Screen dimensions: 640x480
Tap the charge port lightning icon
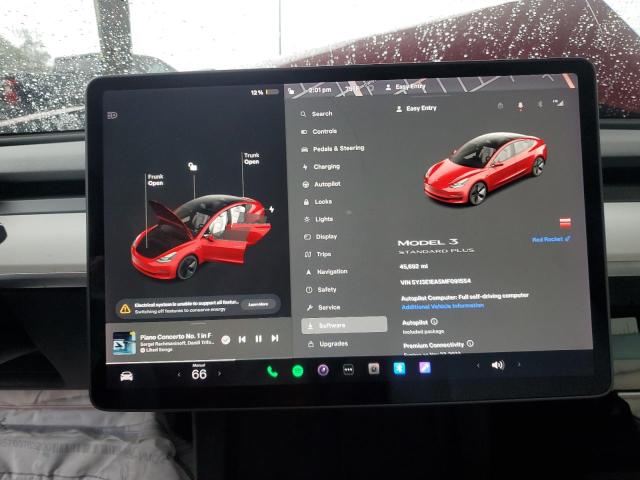click(x=271, y=209)
